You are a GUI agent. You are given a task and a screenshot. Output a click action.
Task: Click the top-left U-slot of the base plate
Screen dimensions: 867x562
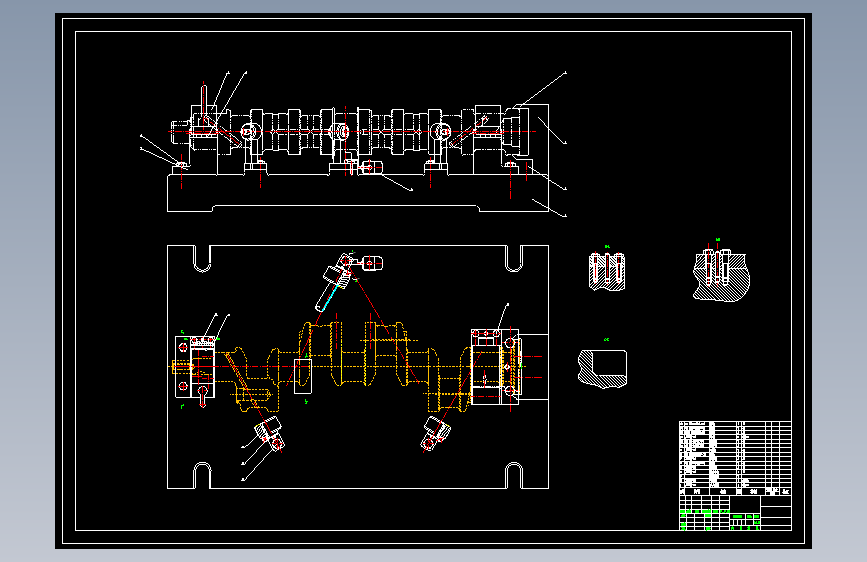point(202,258)
